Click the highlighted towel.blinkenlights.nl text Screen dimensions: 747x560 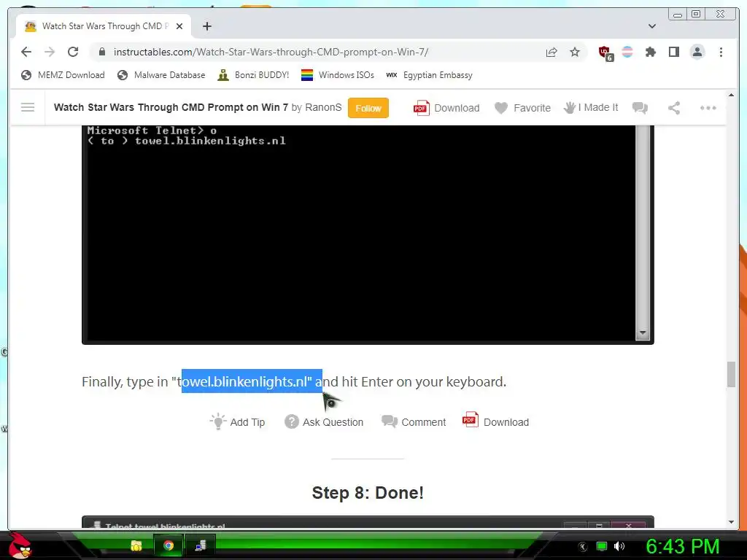[252, 381]
